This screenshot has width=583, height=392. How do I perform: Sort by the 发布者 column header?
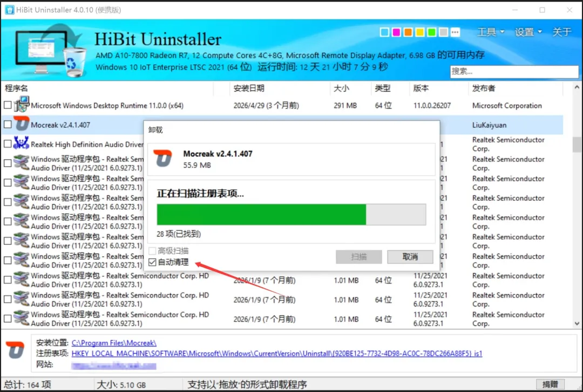[x=483, y=88]
